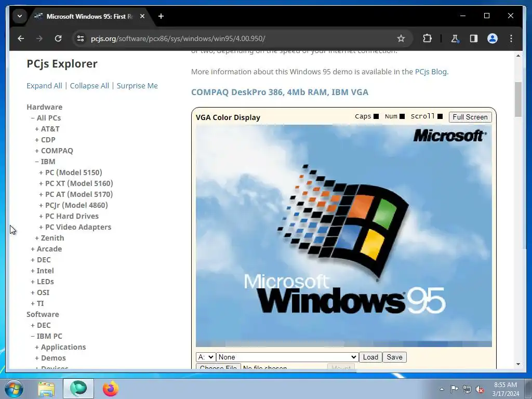The height and width of the screenshot is (399, 532).
Task: Open the taskbar clock and date
Action: 506,389
